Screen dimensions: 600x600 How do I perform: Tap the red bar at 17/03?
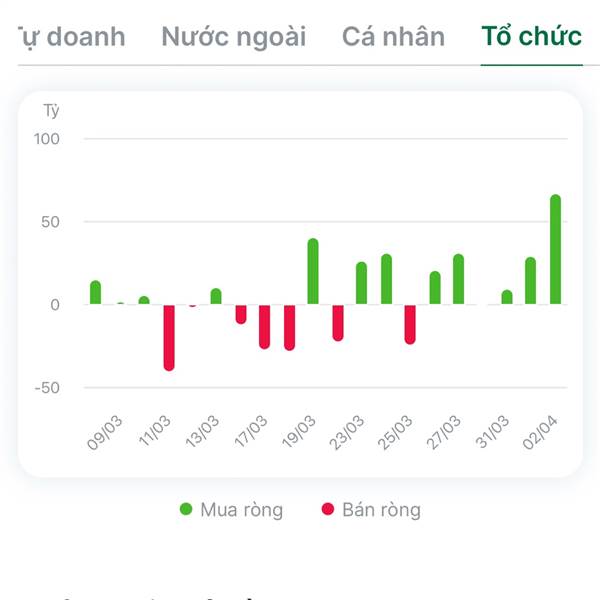coord(264,325)
